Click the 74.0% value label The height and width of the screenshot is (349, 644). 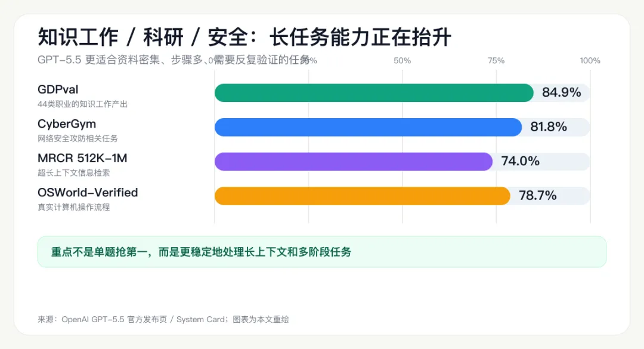520,162
